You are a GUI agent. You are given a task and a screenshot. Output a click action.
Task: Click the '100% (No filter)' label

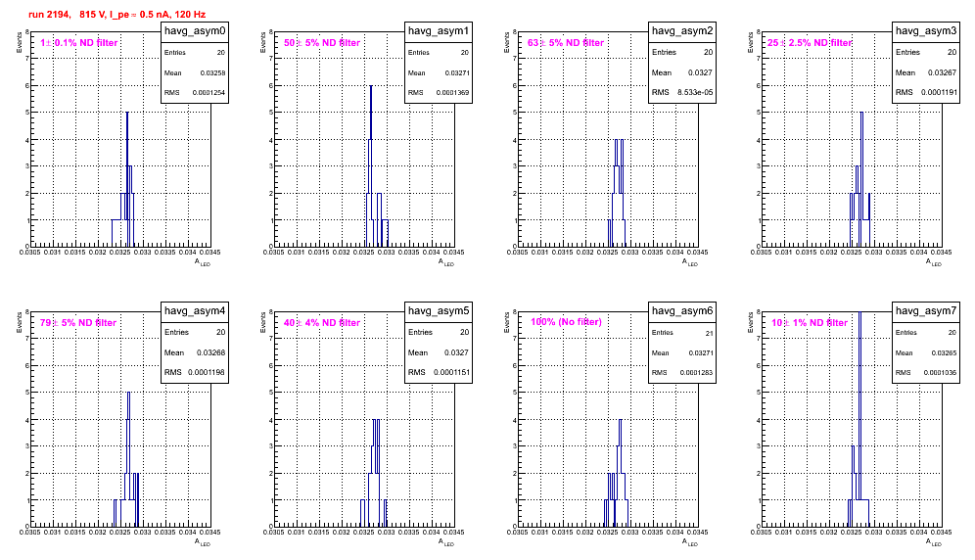566,322
